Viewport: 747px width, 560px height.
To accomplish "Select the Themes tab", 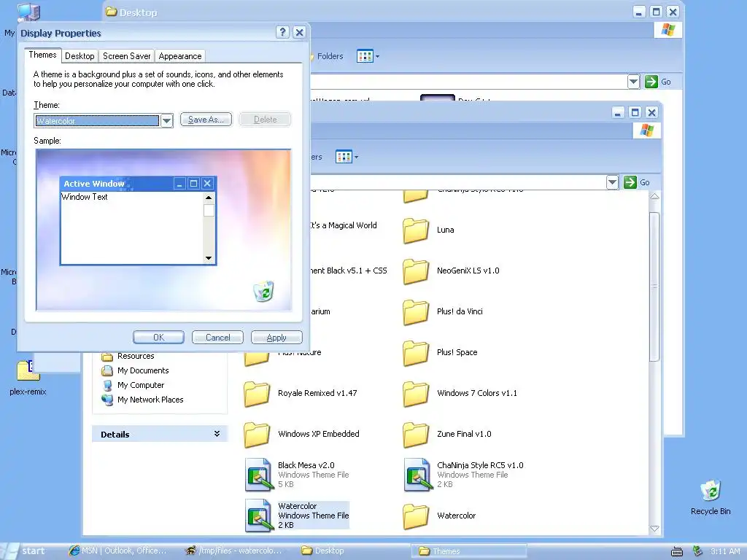I will tap(42, 55).
